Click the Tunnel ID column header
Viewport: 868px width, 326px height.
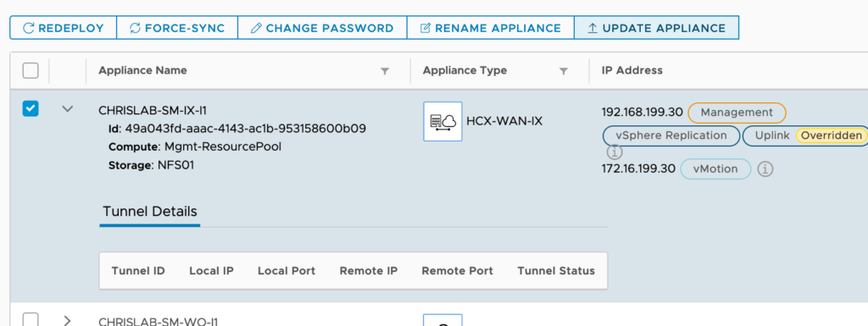138,271
